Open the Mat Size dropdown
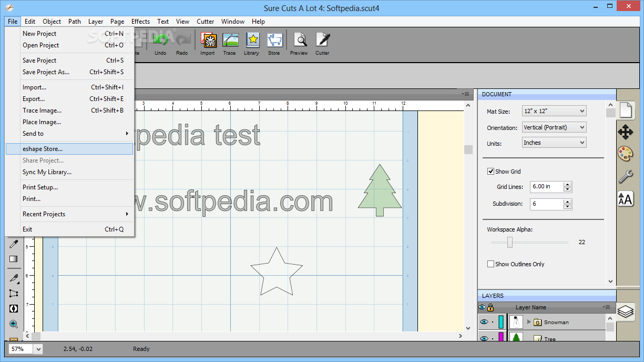Viewport: 644px width, 362px height. (554, 111)
